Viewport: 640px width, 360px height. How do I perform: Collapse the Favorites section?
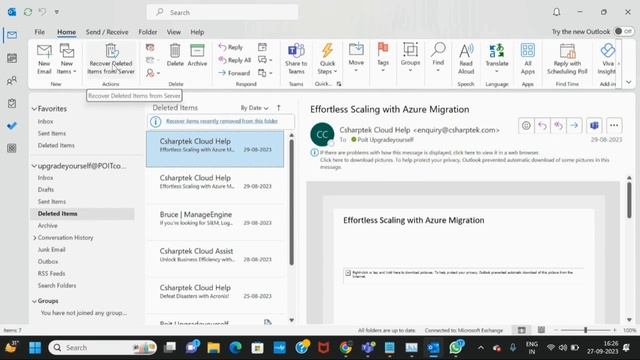[x=34, y=109]
